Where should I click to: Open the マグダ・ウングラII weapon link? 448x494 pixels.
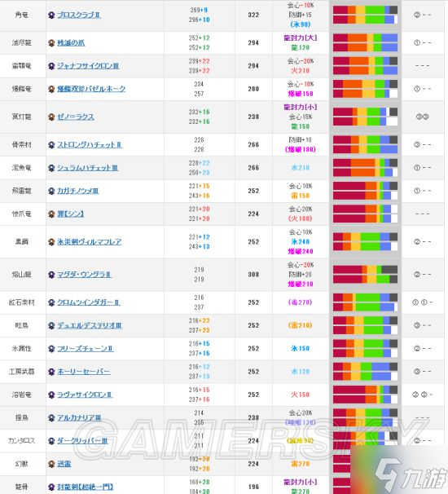[84, 275]
